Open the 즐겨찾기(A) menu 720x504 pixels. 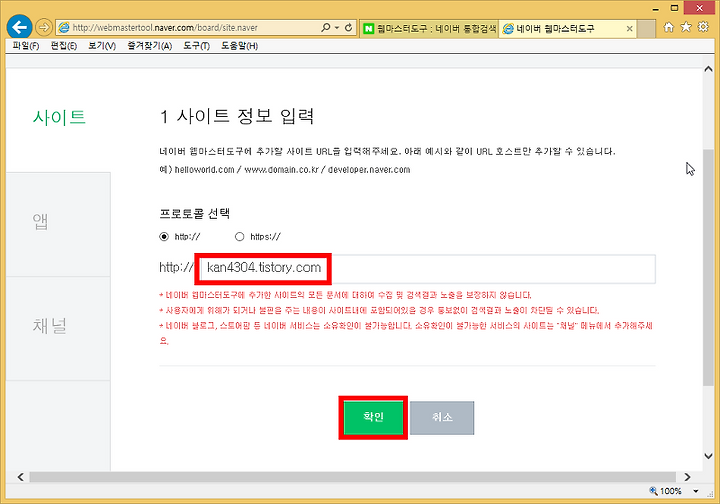(150, 46)
